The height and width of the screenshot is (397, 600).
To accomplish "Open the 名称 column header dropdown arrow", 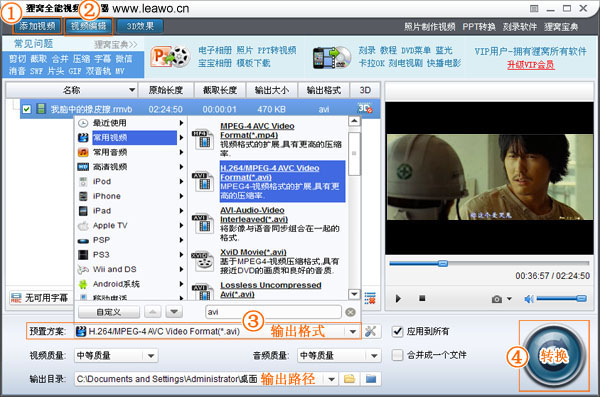I will [x=132, y=90].
